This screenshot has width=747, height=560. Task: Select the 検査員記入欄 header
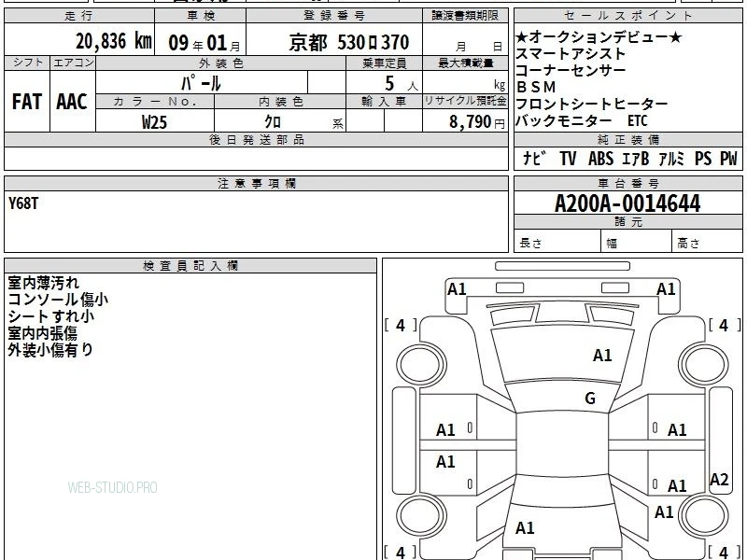click(190, 266)
